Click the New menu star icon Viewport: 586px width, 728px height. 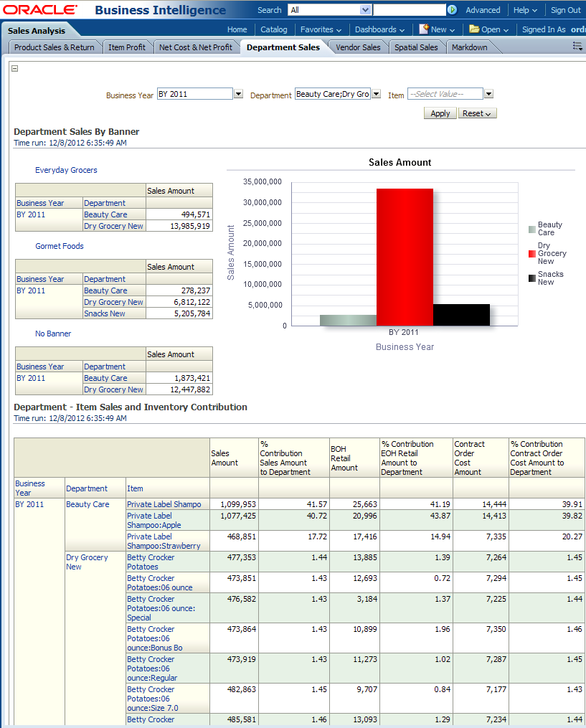(x=424, y=29)
